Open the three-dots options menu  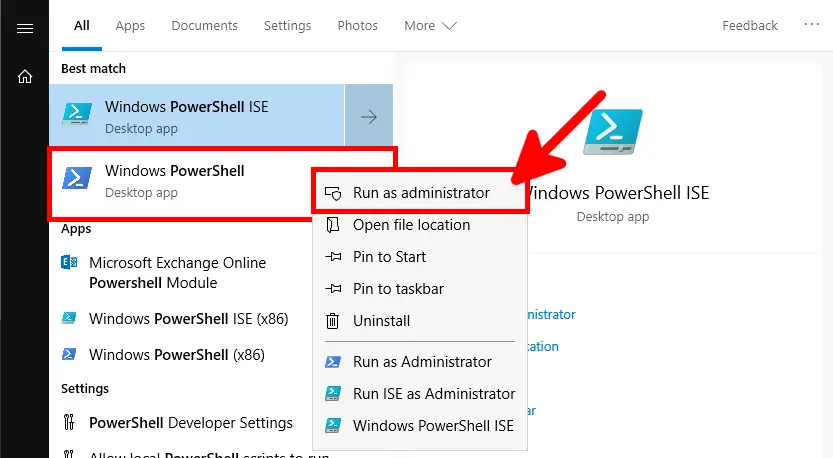click(x=811, y=24)
